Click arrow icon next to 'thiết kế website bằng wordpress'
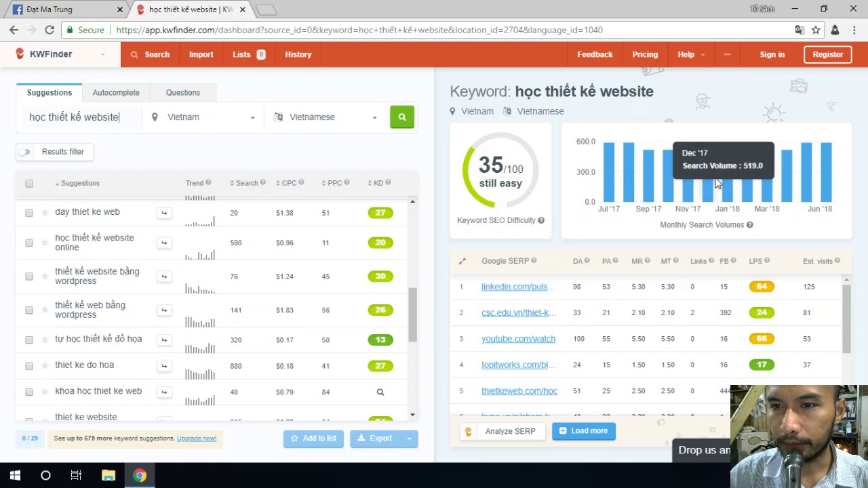 pos(164,277)
